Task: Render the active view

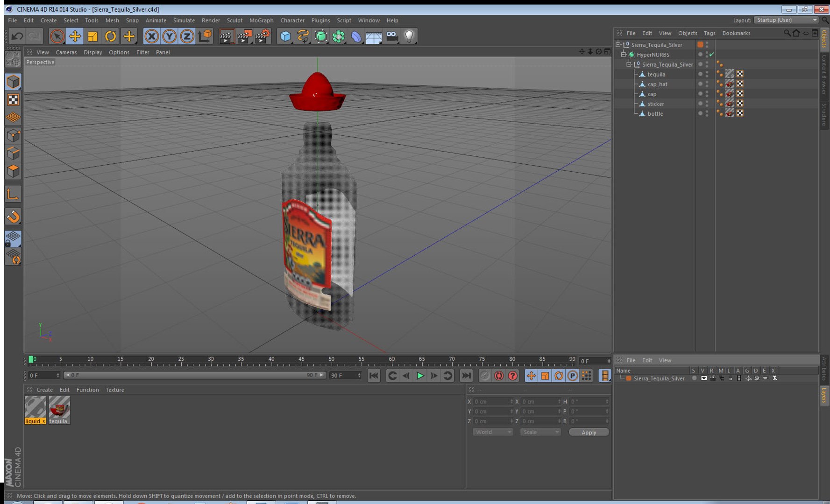Action: pyautogui.click(x=226, y=36)
